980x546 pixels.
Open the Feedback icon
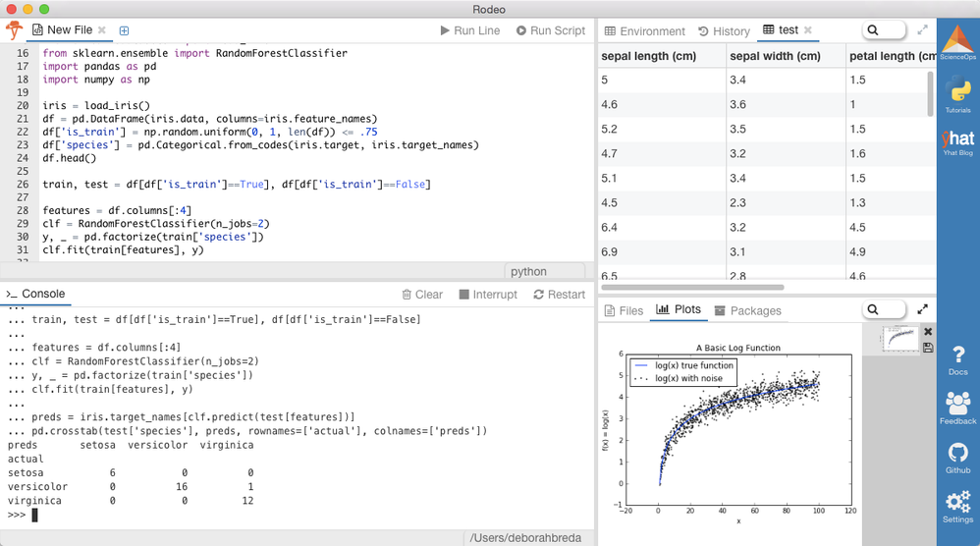coord(957,409)
